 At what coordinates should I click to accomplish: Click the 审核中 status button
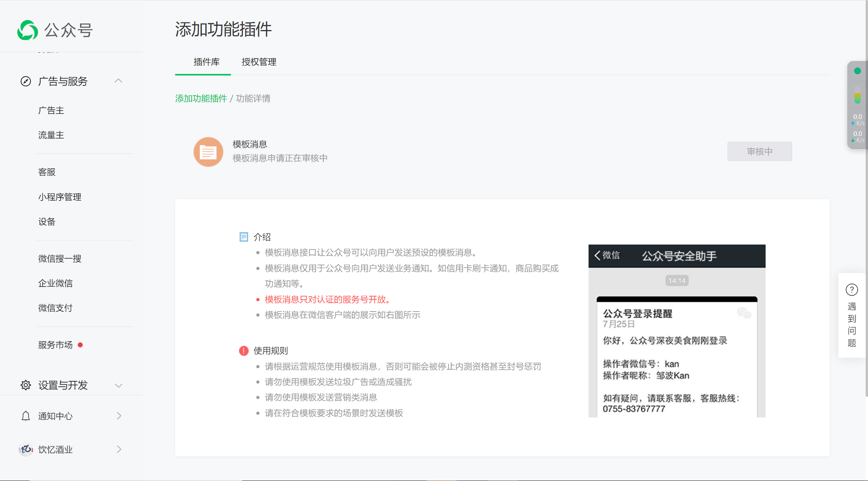(x=759, y=151)
